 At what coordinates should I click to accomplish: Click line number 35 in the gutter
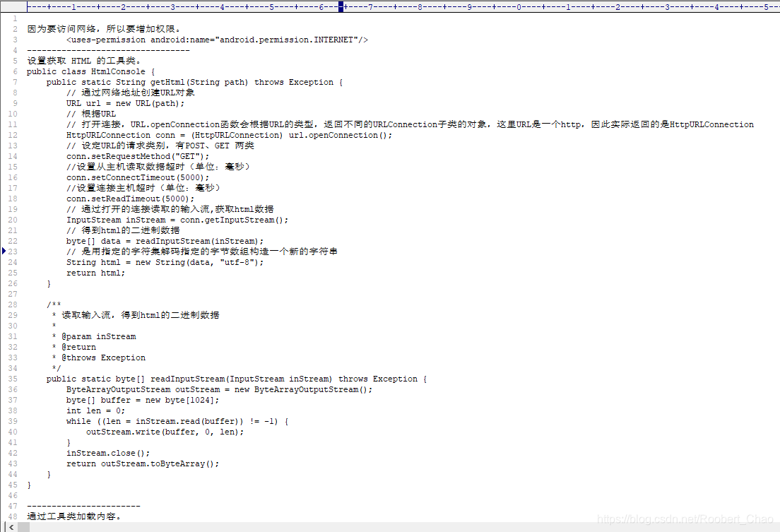[13, 379]
